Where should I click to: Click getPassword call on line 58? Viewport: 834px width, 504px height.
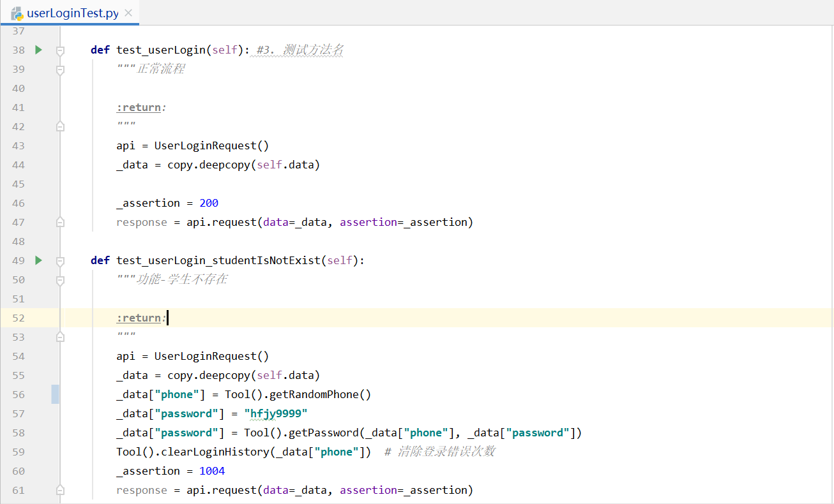pos(324,433)
